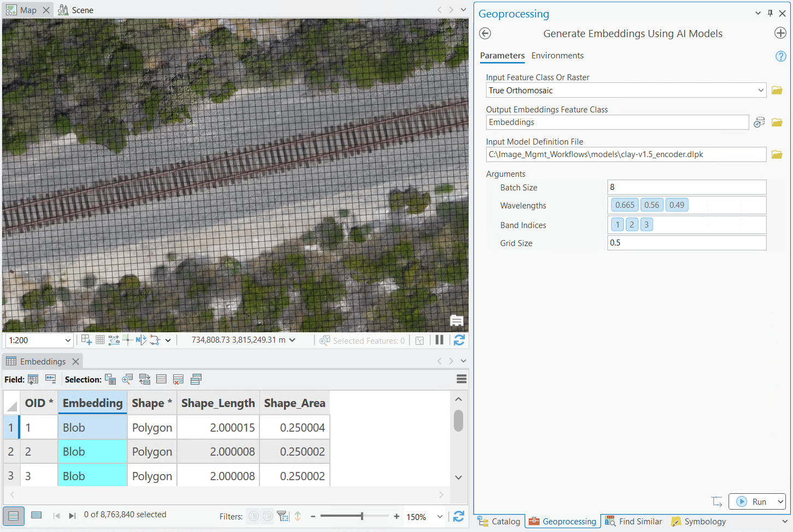
Task: Close the Embeddings table tab
Action: [x=76, y=361]
